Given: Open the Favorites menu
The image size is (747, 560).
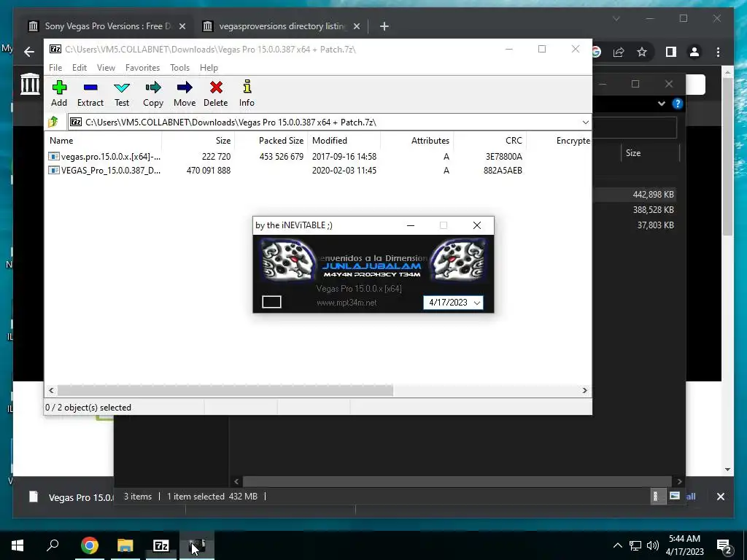Looking at the screenshot, I should [x=142, y=68].
